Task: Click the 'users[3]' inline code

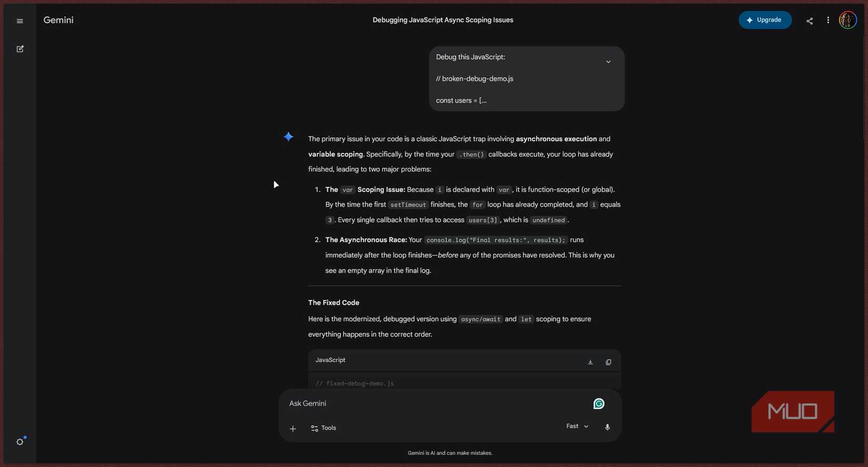Action: tap(483, 220)
